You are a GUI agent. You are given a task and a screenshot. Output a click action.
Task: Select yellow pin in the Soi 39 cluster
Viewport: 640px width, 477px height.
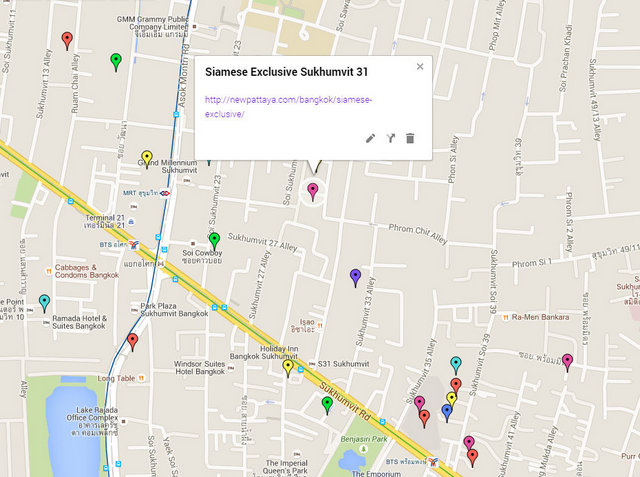(451, 399)
